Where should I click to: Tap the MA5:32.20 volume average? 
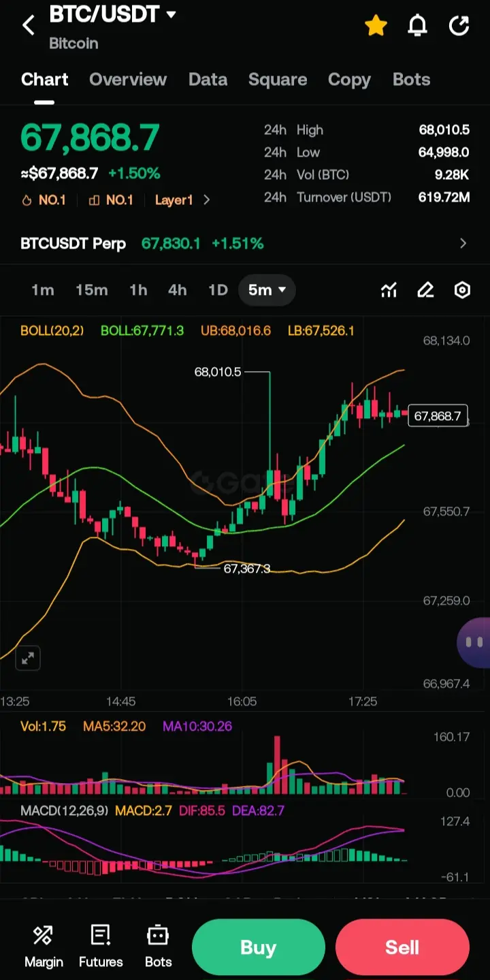tap(114, 727)
